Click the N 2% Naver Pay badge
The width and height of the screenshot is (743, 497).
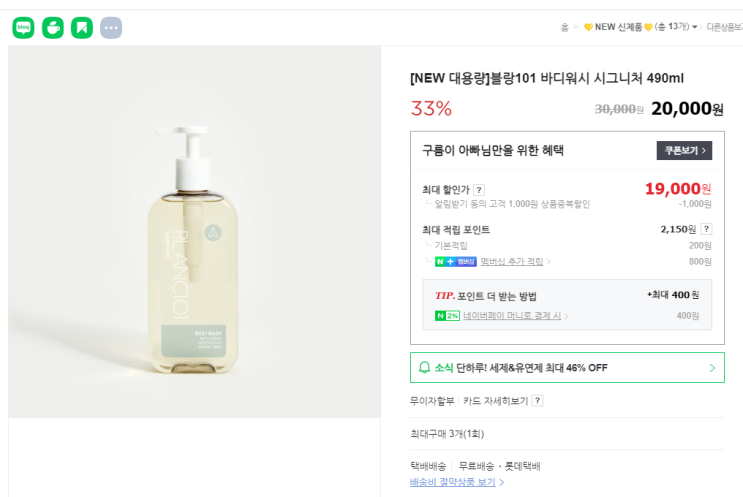point(447,316)
